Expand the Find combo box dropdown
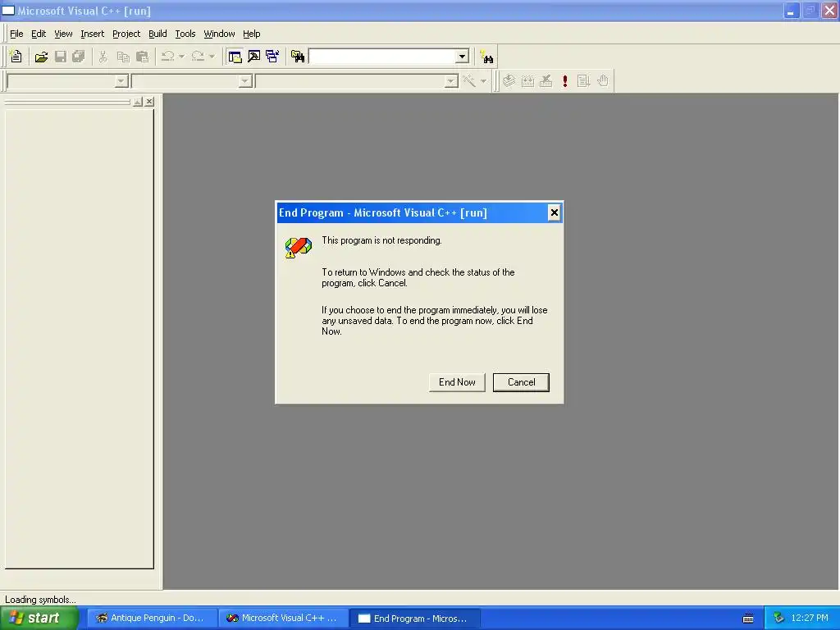 click(462, 57)
